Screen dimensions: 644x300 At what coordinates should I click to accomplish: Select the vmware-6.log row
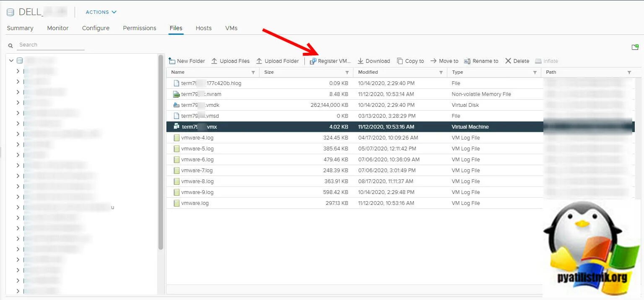point(354,160)
